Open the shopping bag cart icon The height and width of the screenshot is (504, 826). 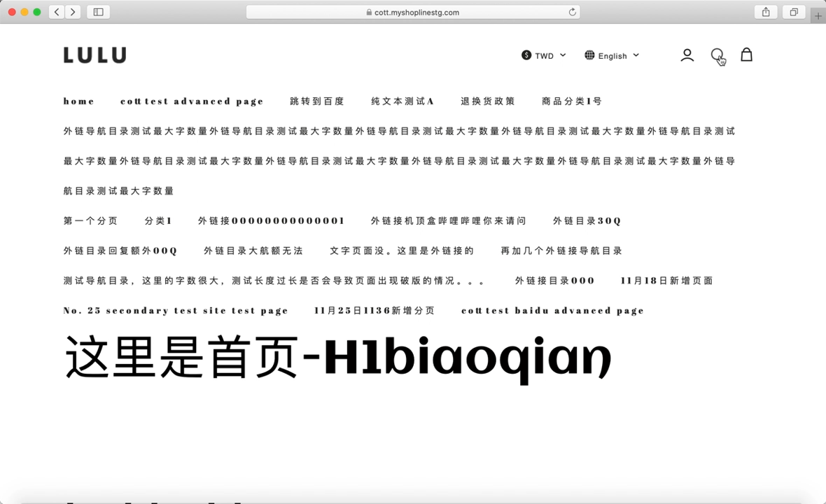click(x=746, y=55)
